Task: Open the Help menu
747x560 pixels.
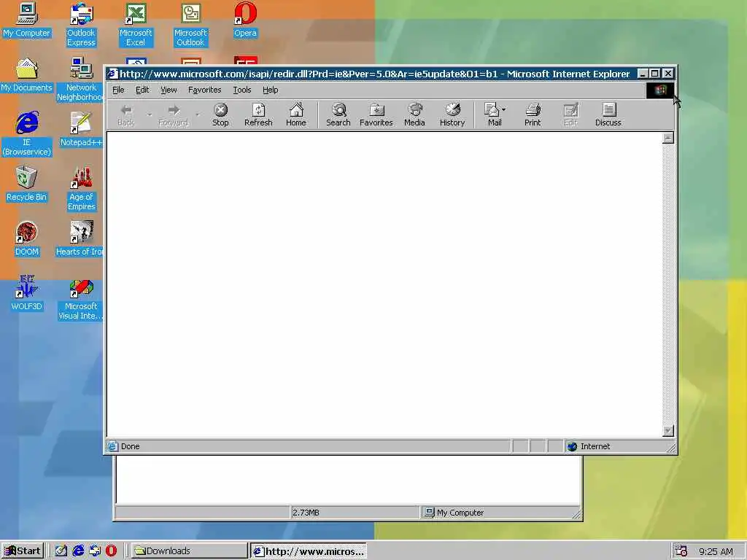Action: [x=270, y=90]
